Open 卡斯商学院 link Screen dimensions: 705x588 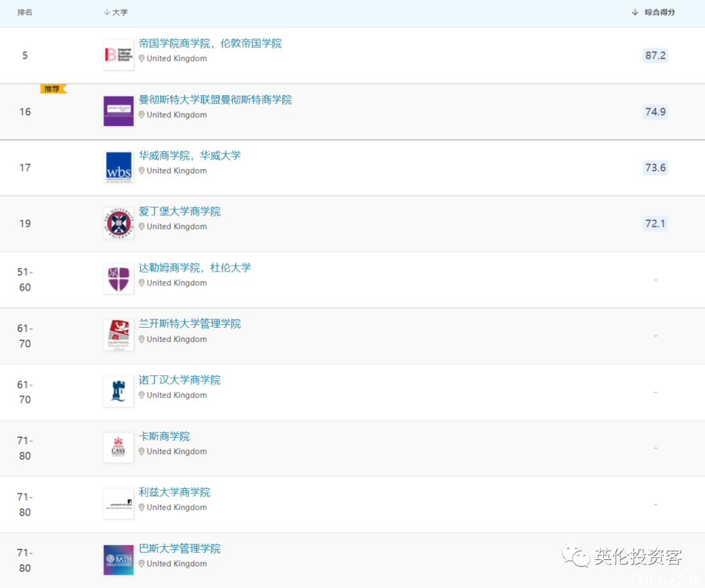coord(164,436)
